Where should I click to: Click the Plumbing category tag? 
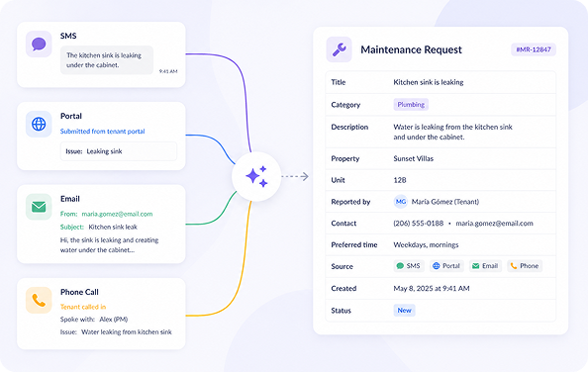[411, 105]
